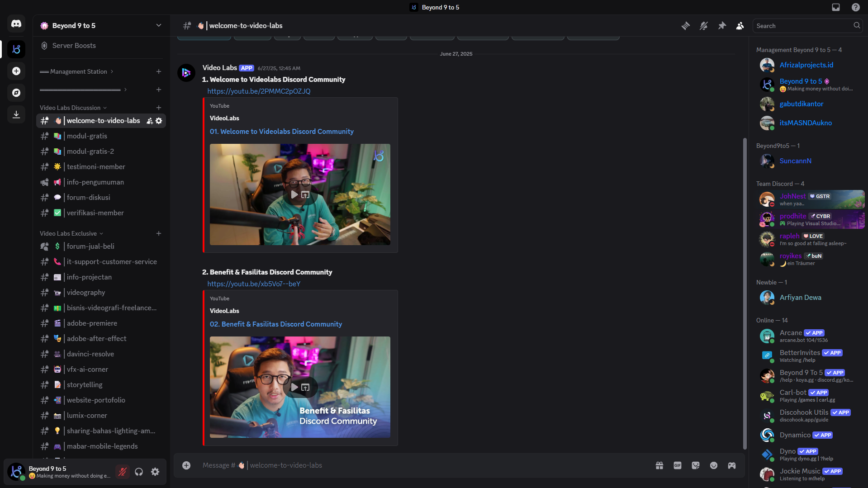This screenshot has width=868, height=488.
Task: Play the Welcome to Videolabs video
Action: (x=294, y=194)
